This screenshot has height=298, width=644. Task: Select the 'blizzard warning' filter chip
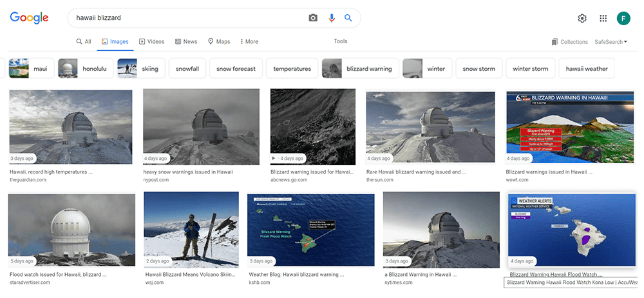[x=359, y=68]
